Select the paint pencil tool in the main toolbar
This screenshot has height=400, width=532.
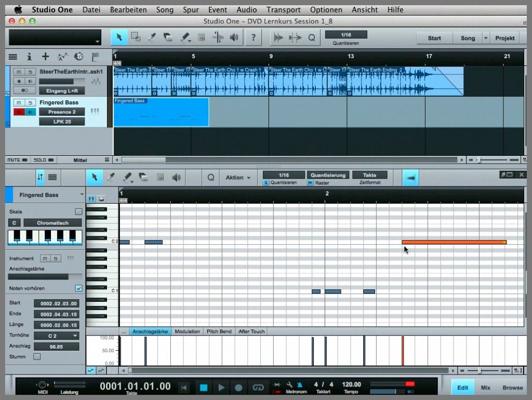(x=185, y=37)
